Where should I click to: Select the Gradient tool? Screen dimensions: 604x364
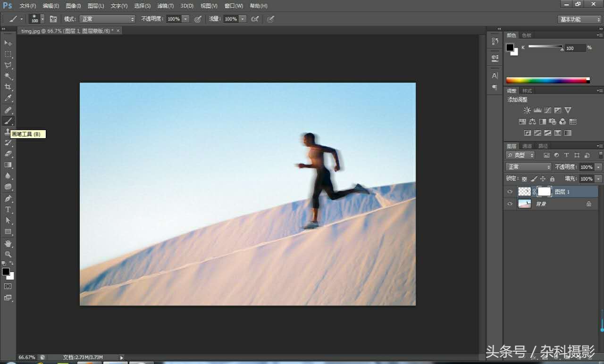[8, 165]
